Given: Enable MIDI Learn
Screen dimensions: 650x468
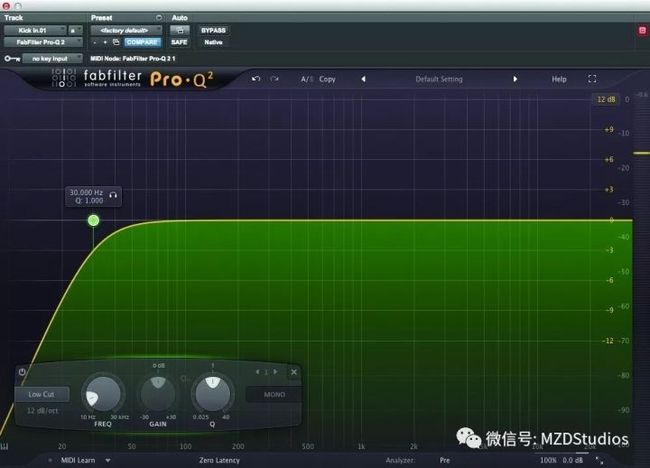Looking at the screenshot, I should (x=78, y=460).
